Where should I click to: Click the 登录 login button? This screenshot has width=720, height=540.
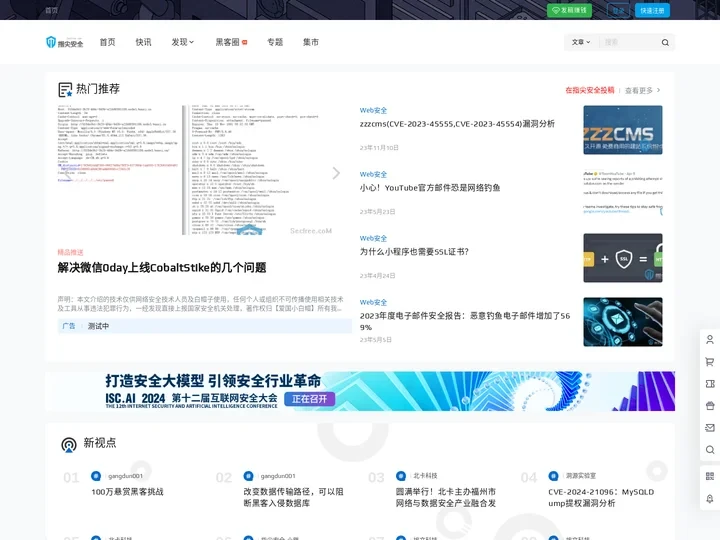(x=619, y=11)
